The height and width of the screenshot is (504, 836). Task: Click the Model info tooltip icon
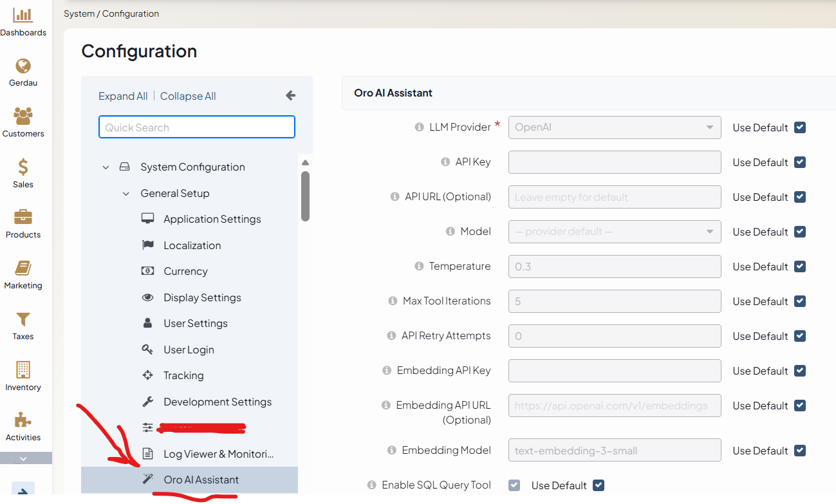[x=450, y=232]
